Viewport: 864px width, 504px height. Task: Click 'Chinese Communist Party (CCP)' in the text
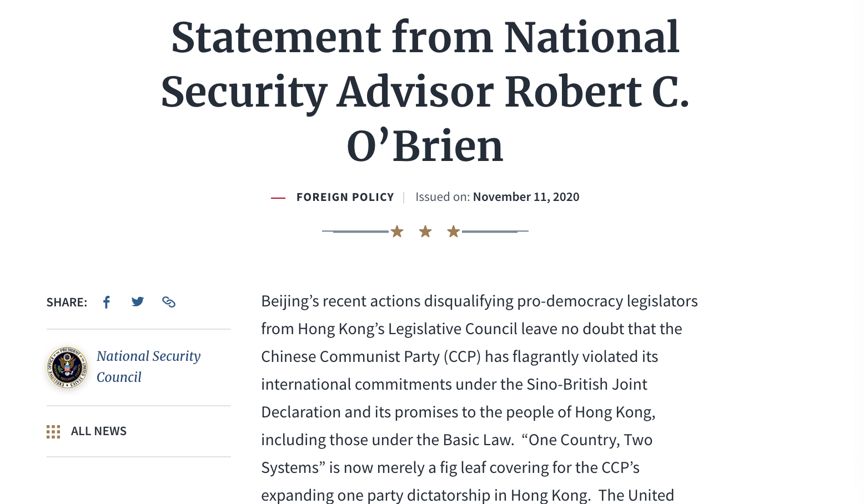tap(371, 357)
